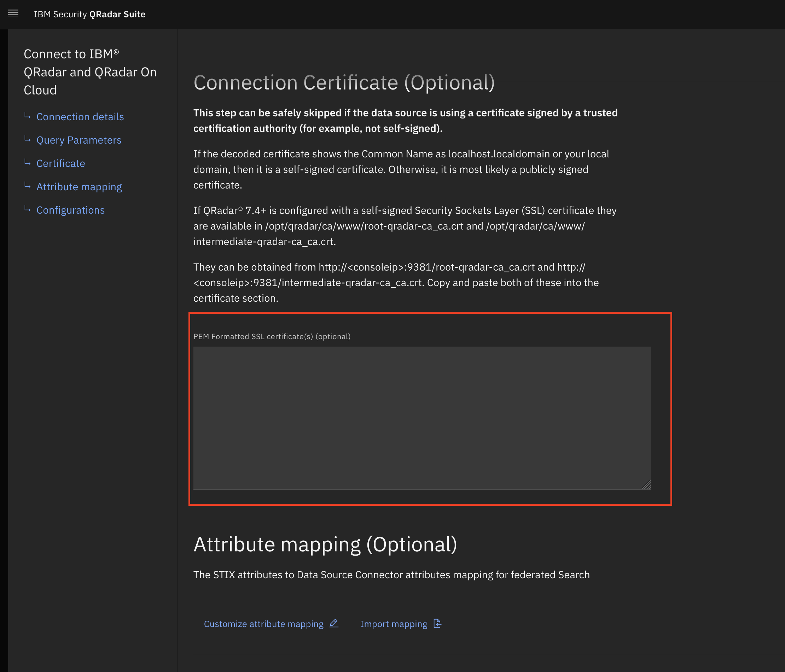Open the hamburger navigation menu
Screen dimensions: 785x672
[13, 14]
